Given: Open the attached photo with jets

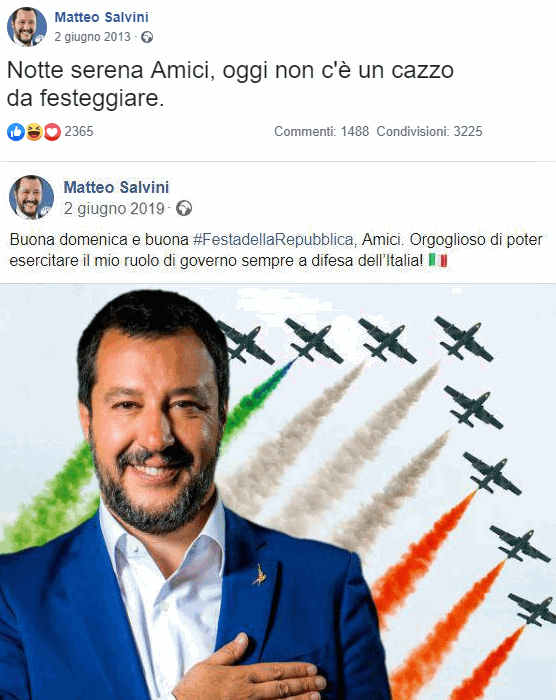Looking at the screenshot, I should [x=278, y=492].
